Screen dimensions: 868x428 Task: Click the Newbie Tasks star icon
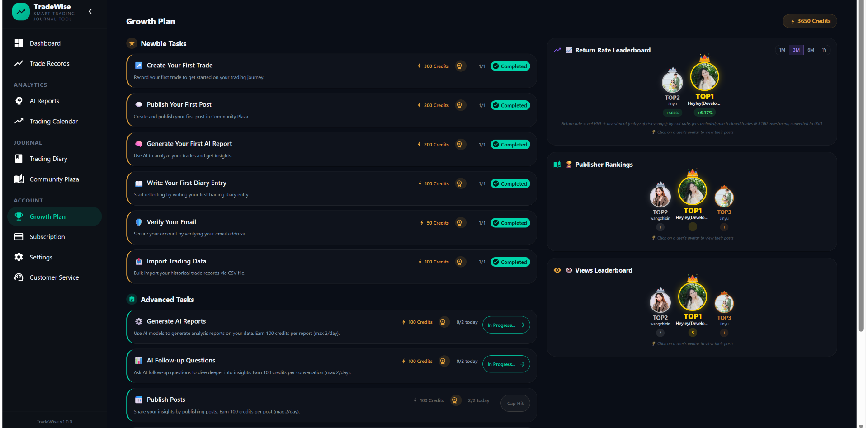pyautogui.click(x=132, y=43)
